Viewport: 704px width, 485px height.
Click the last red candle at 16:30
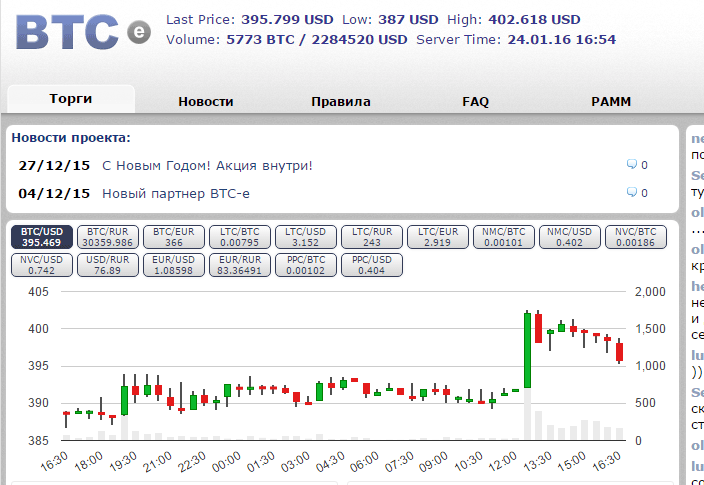pyautogui.click(x=620, y=352)
